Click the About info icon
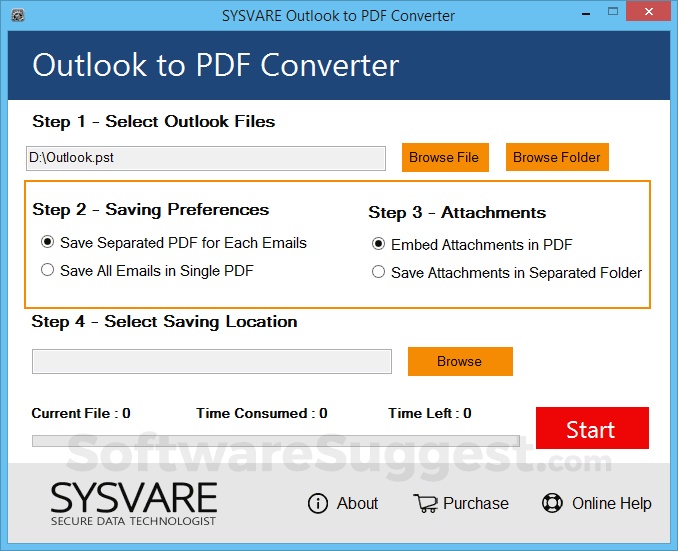678x551 pixels. 318,503
